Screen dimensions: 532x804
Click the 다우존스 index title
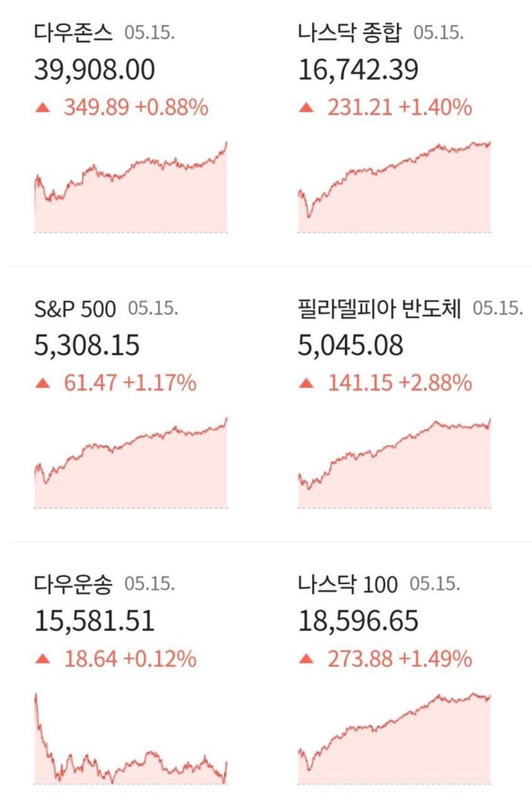pyautogui.click(x=73, y=33)
